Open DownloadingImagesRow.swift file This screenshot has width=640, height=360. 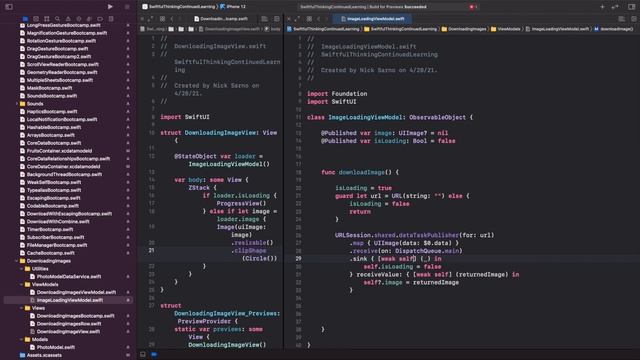65,324
